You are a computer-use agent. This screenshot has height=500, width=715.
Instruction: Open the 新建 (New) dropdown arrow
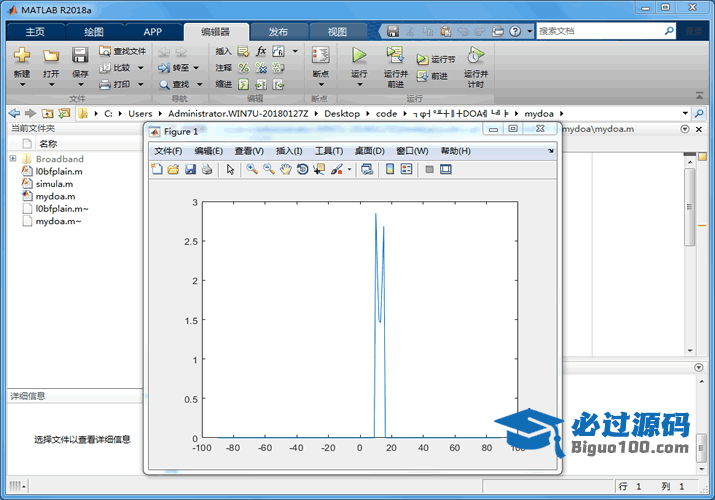click(x=22, y=85)
